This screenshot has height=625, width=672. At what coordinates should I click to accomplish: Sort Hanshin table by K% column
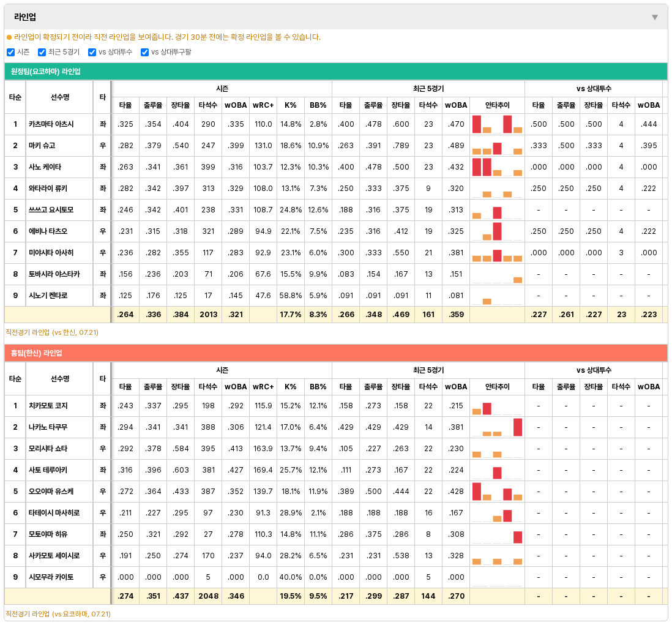point(290,387)
